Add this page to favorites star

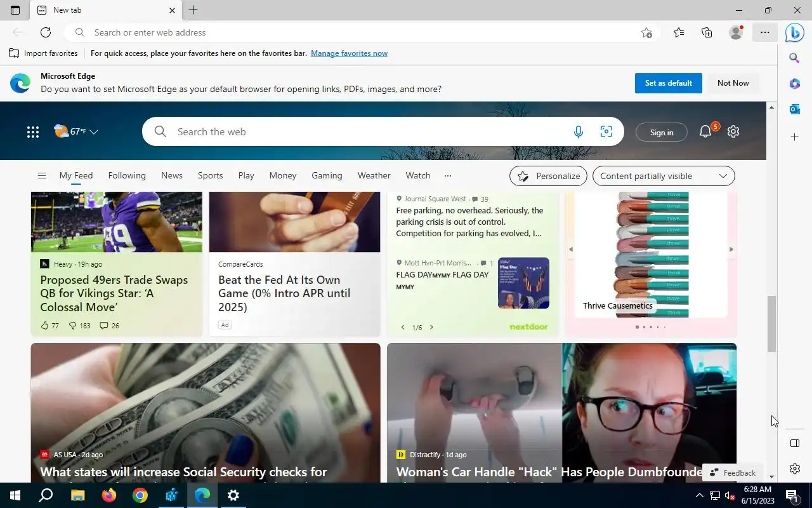646,32
